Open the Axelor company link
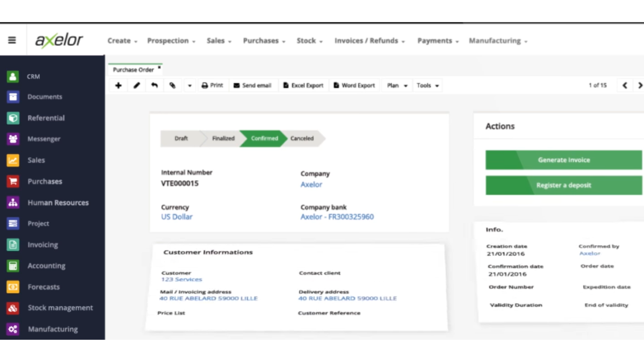 point(311,185)
